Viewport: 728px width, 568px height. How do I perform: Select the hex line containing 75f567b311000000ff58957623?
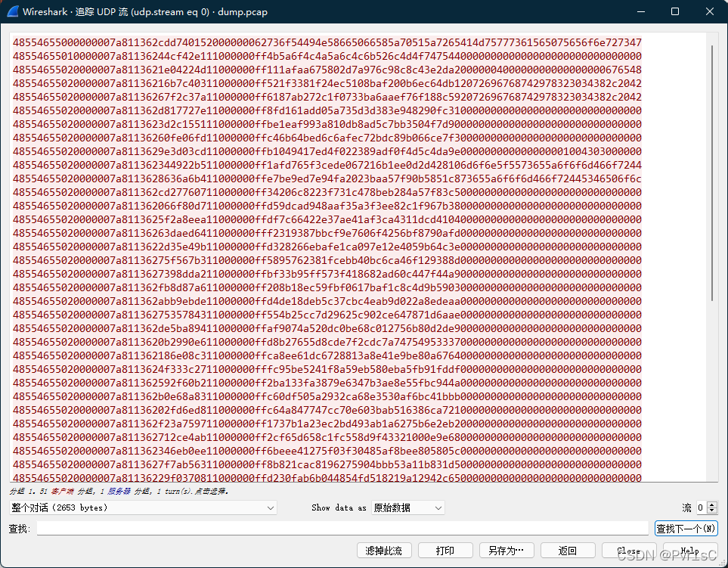point(327,260)
